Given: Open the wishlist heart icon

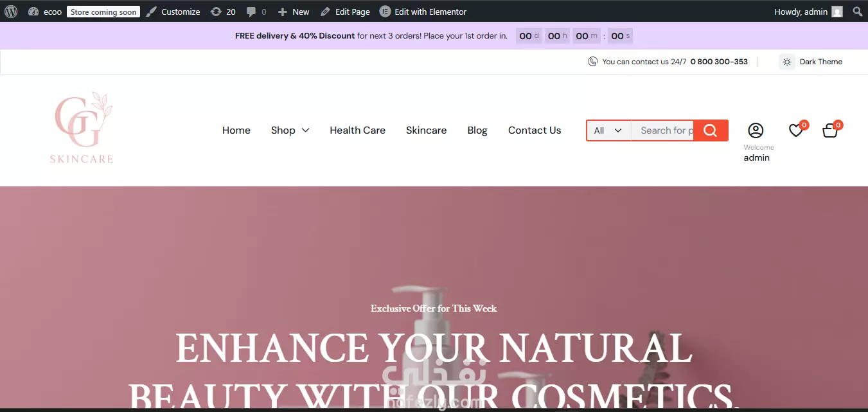Looking at the screenshot, I should (x=796, y=130).
